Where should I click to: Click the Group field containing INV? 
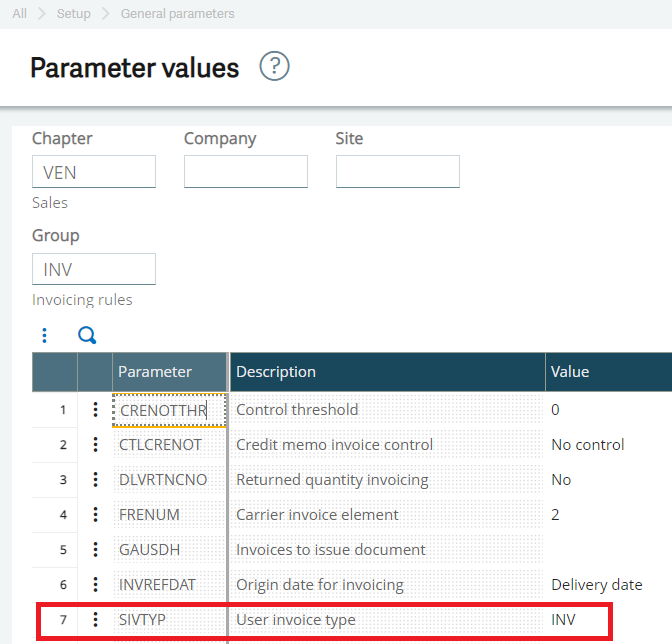point(94,269)
